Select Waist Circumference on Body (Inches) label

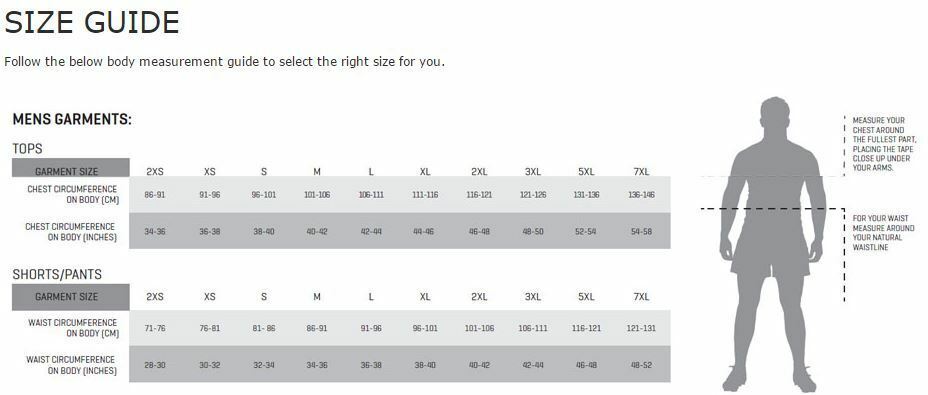71,365
